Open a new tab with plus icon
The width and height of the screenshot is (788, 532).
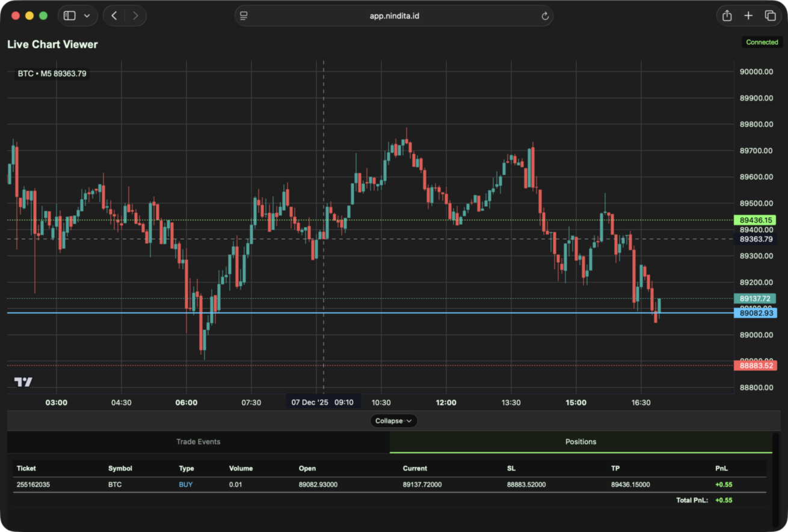pyautogui.click(x=748, y=16)
